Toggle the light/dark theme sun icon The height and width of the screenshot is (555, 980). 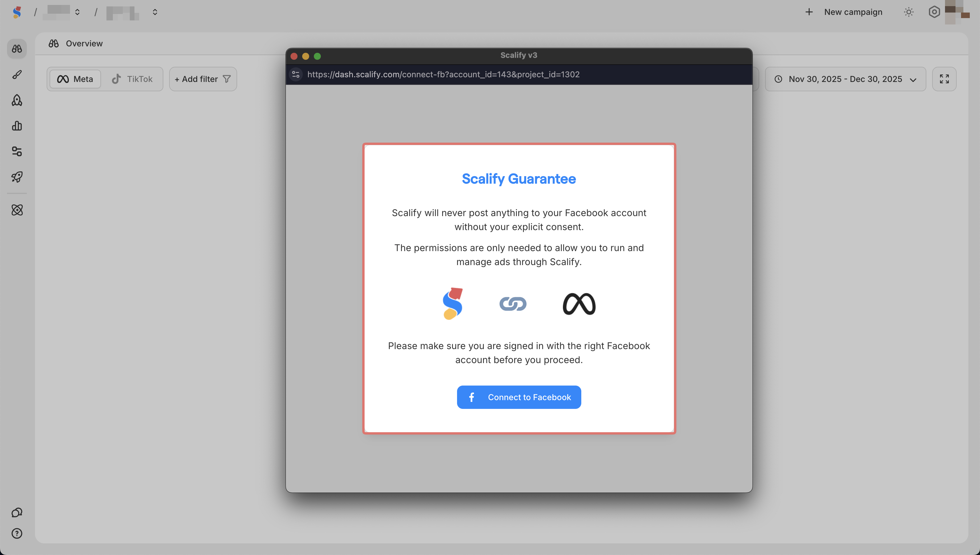(x=909, y=12)
